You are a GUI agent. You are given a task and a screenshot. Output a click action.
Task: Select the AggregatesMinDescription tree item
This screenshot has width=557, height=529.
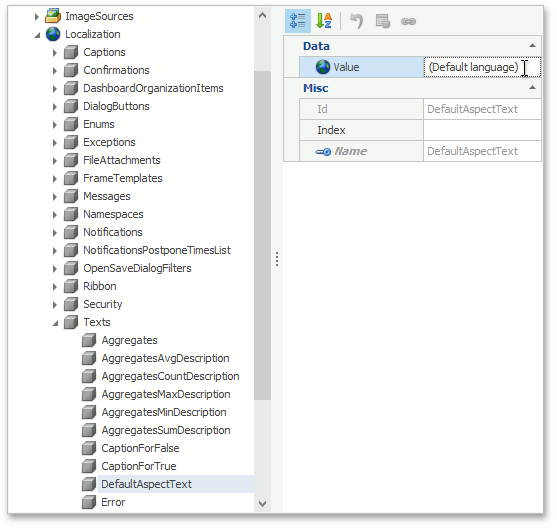164,412
